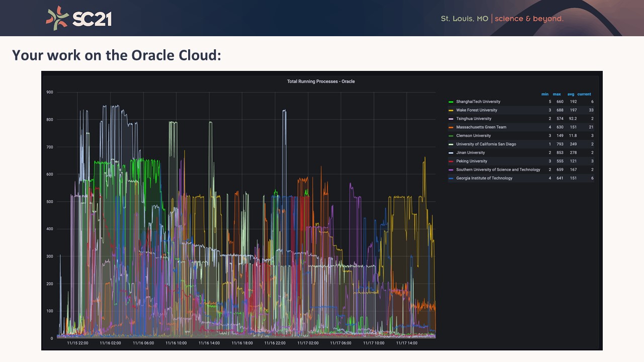The image size is (644, 362).
Task: Select the University of California San Diego entry
Action: click(486, 144)
